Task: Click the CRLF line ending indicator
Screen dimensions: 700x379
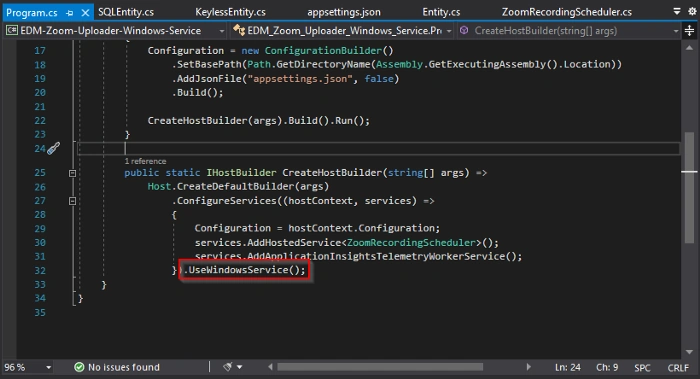Action: [678, 368]
